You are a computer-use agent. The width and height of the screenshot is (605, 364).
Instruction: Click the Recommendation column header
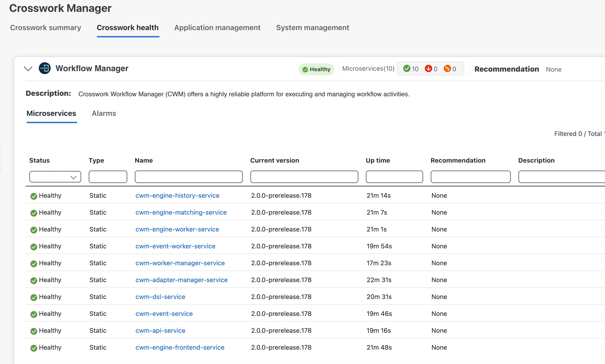click(458, 160)
